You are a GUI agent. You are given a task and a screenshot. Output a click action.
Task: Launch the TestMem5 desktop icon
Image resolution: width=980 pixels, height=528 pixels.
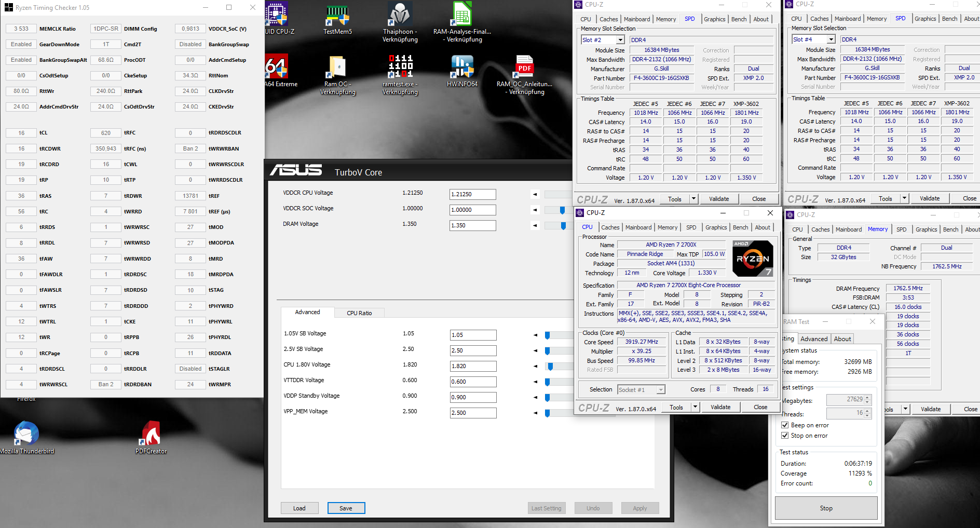click(337, 18)
